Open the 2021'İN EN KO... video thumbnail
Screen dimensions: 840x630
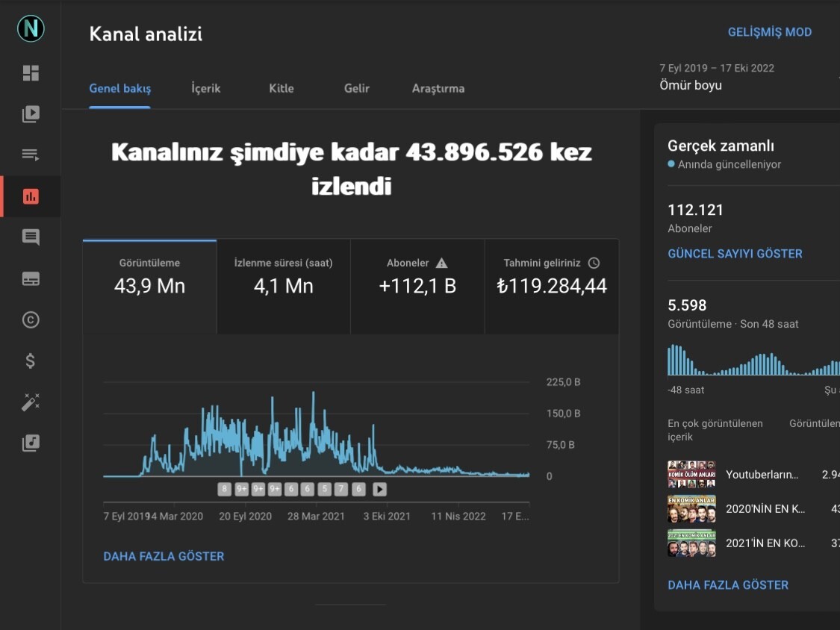[x=691, y=543]
